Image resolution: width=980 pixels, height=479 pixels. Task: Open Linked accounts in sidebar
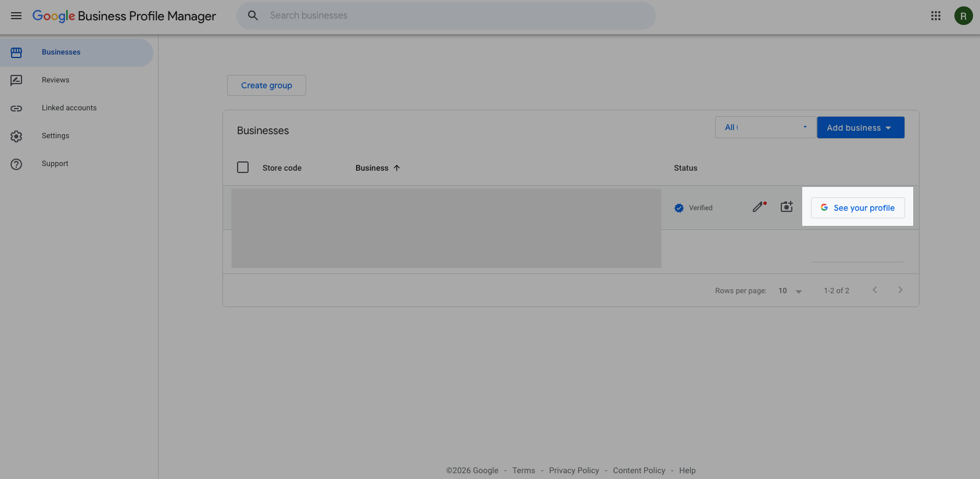click(x=77, y=108)
